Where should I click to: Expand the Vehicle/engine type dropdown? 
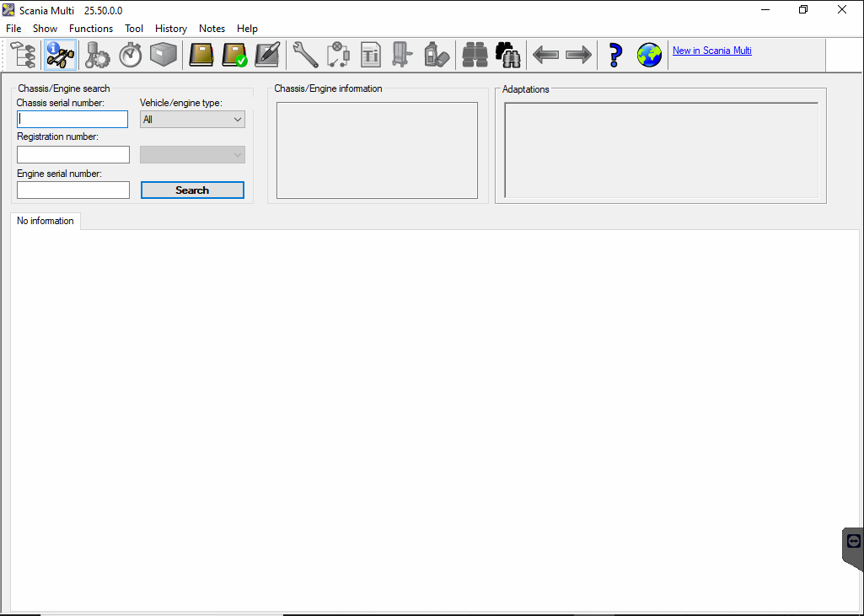tap(192, 120)
